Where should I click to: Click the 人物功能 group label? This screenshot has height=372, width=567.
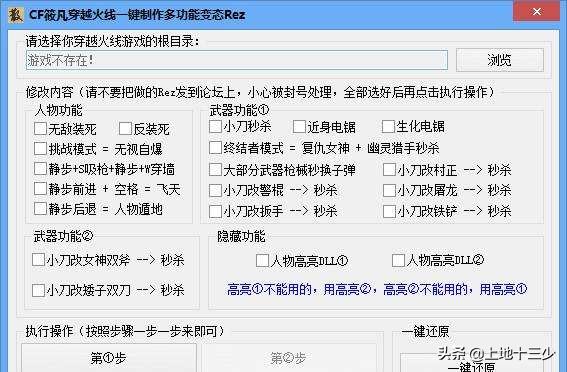pos(58,110)
